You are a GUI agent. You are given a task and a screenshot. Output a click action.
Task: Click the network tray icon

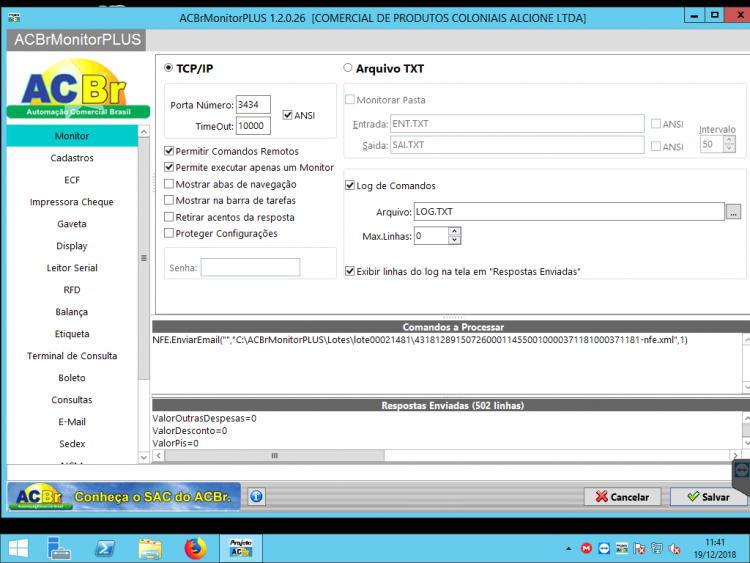[657, 549]
